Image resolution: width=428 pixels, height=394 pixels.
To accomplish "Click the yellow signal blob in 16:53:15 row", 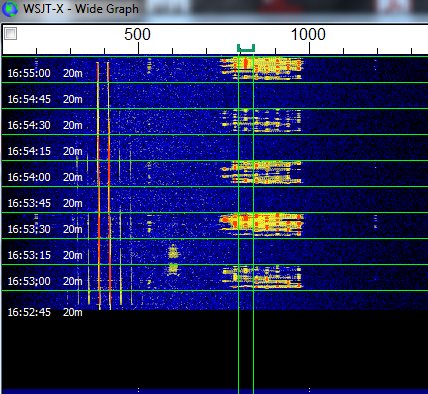I will tap(173, 252).
